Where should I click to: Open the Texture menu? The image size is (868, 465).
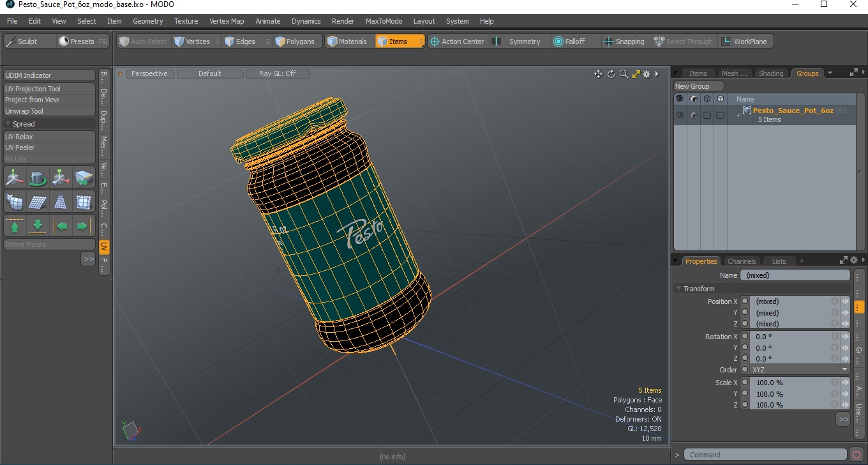(186, 21)
